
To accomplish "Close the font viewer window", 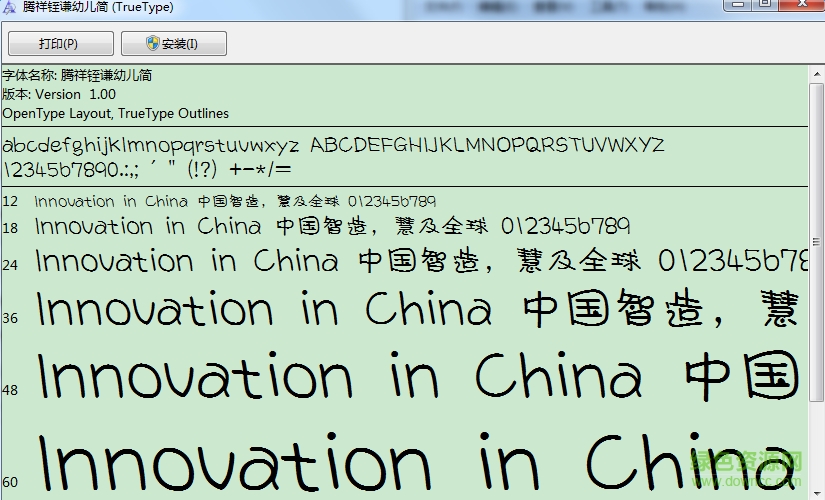I will tap(802, 5).
